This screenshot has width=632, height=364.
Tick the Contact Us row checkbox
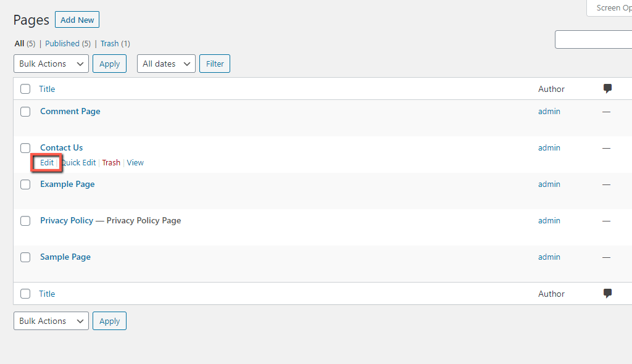pyautogui.click(x=25, y=148)
